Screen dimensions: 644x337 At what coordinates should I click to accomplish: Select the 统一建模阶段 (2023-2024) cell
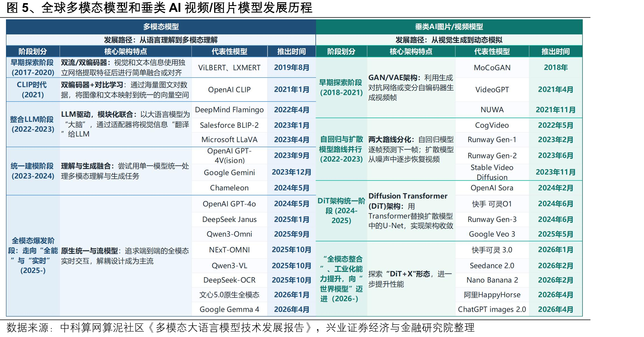tap(33, 171)
